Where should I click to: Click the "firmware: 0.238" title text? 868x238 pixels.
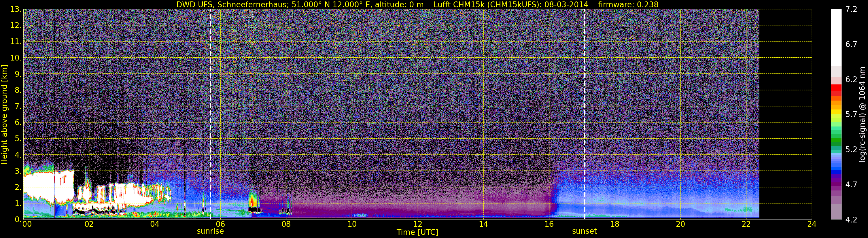coord(628,4)
